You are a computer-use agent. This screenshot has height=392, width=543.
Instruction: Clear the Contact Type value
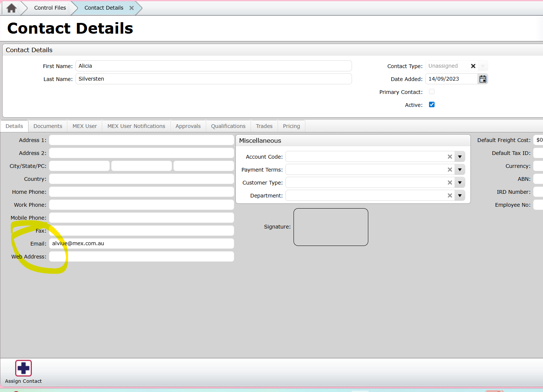pos(473,66)
